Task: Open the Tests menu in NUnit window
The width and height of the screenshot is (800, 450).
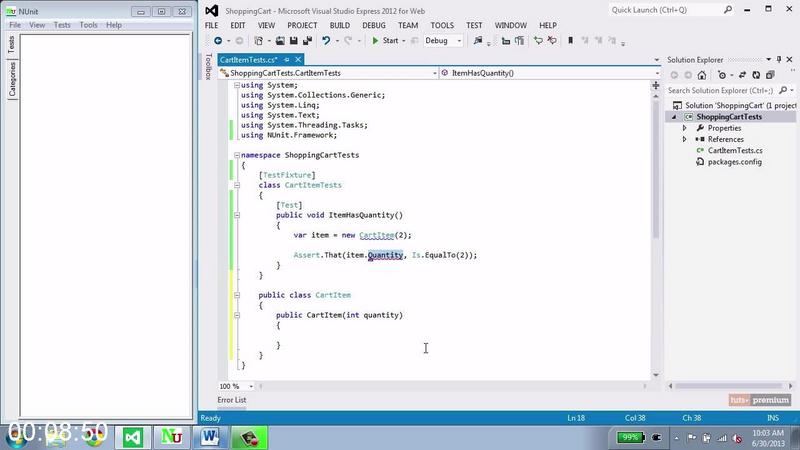Action: [x=62, y=24]
